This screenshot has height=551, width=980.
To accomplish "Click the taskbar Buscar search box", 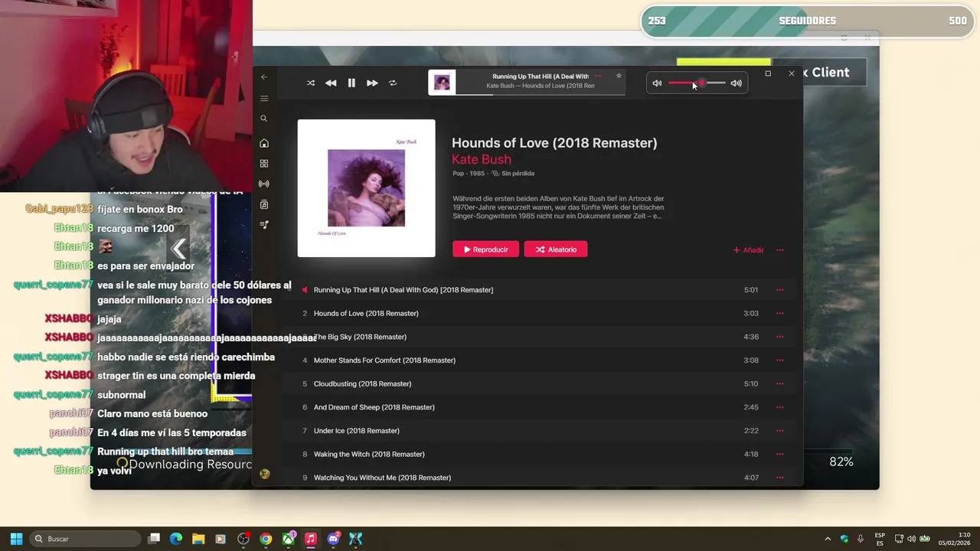I will click(x=84, y=539).
